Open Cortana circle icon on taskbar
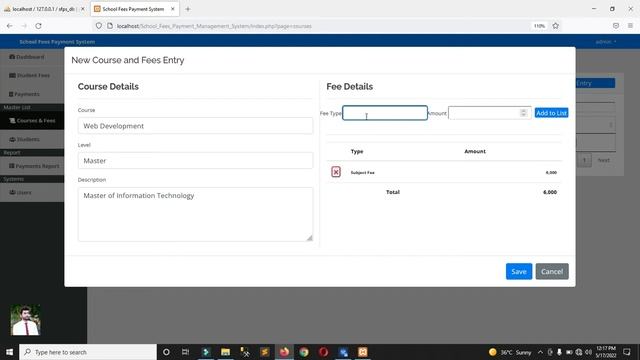 point(166,352)
